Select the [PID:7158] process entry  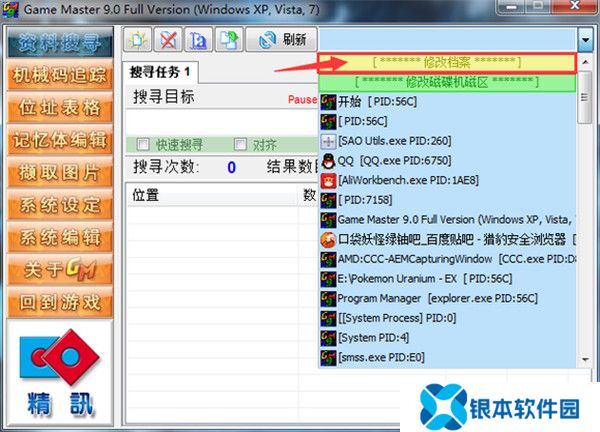click(x=448, y=200)
